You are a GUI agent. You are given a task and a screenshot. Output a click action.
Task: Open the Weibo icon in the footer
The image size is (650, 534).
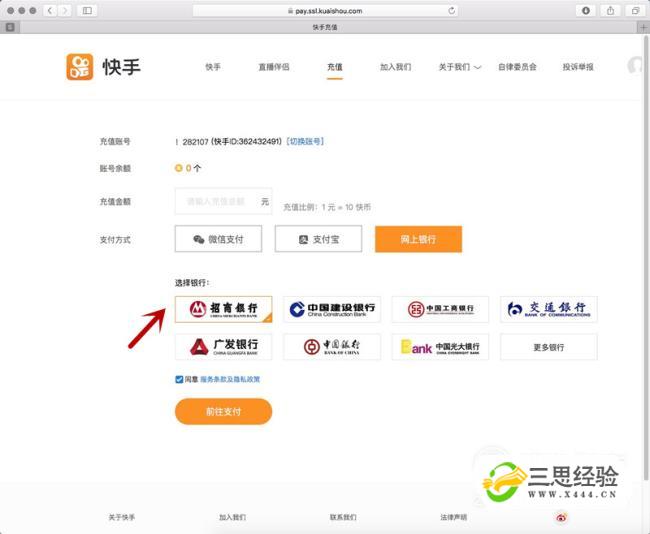coord(562,517)
